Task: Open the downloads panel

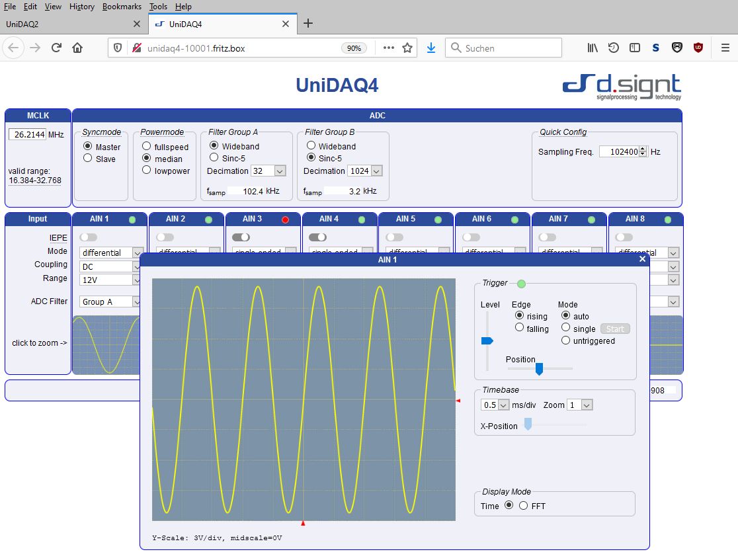Action: [x=431, y=48]
